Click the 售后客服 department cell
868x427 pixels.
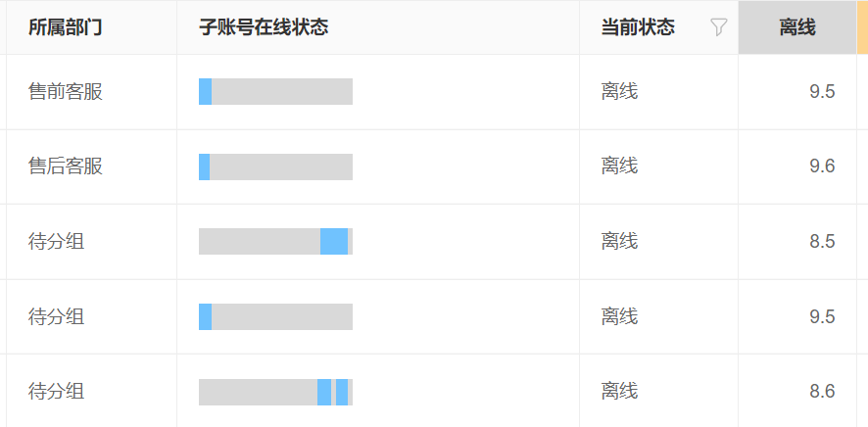click(x=66, y=166)
